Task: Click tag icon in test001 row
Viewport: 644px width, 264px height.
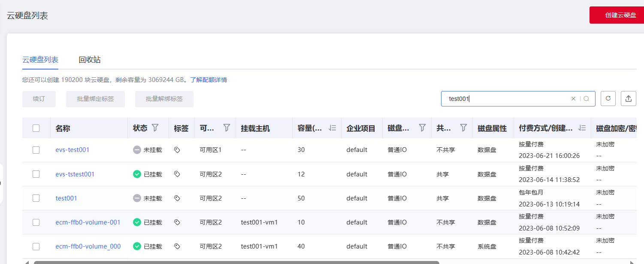Action: 177,198
